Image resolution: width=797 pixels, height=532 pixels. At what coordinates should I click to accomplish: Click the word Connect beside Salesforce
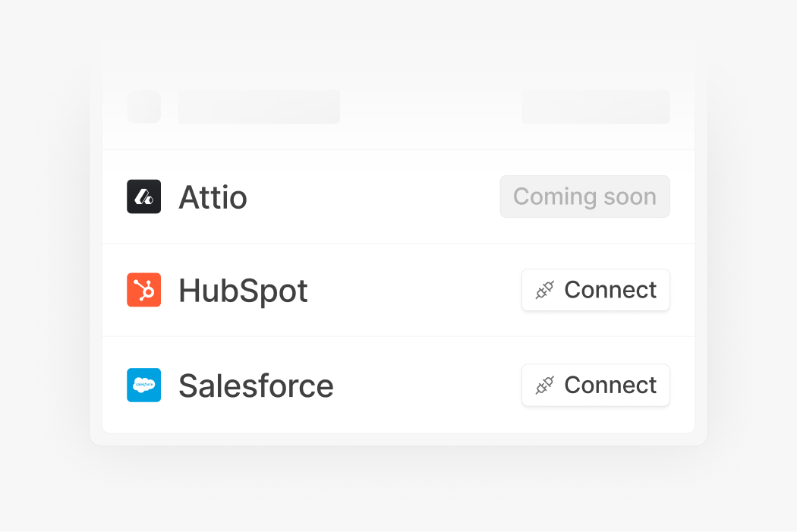coord(610,386)
